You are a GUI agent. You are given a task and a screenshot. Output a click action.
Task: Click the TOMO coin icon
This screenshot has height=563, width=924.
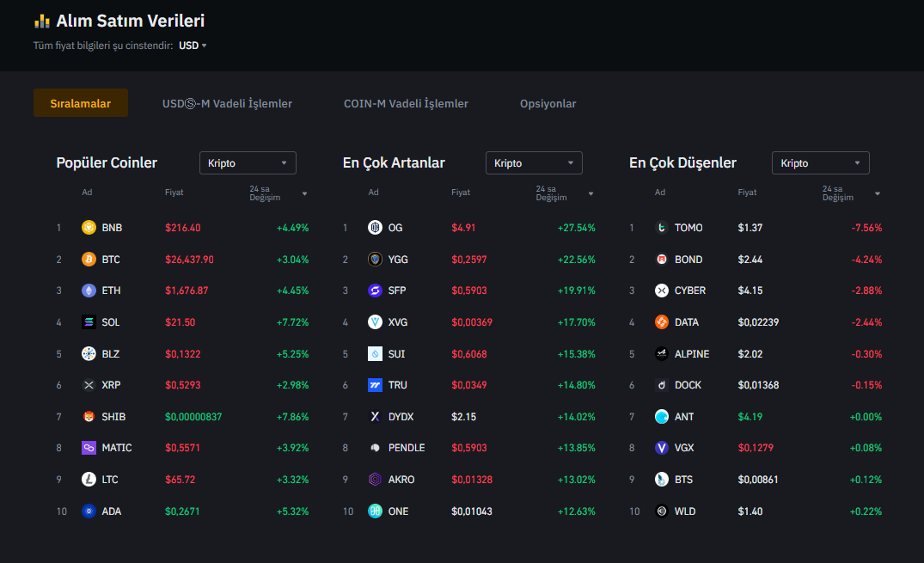(661, 228)
